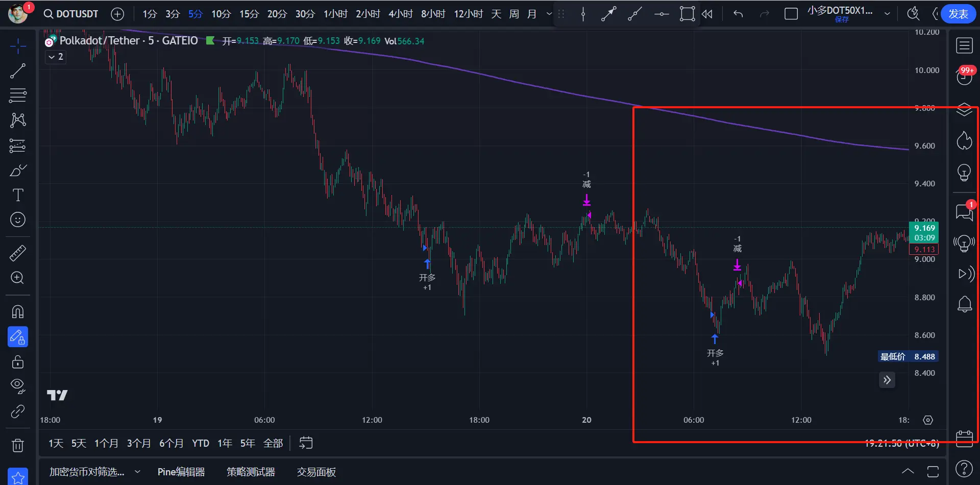
Task: Select the trend line drawing tool
Action: point(18,71)
